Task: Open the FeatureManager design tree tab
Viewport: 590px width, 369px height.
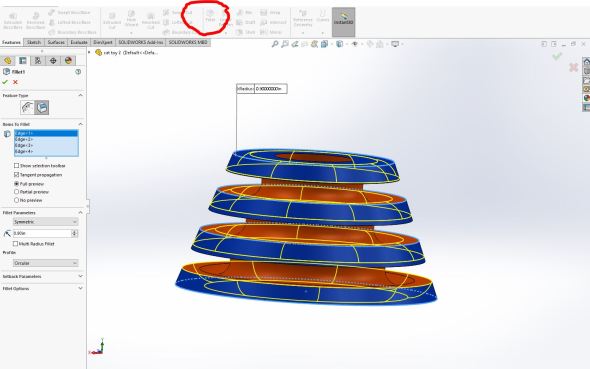Action: [x=8, y=61]
